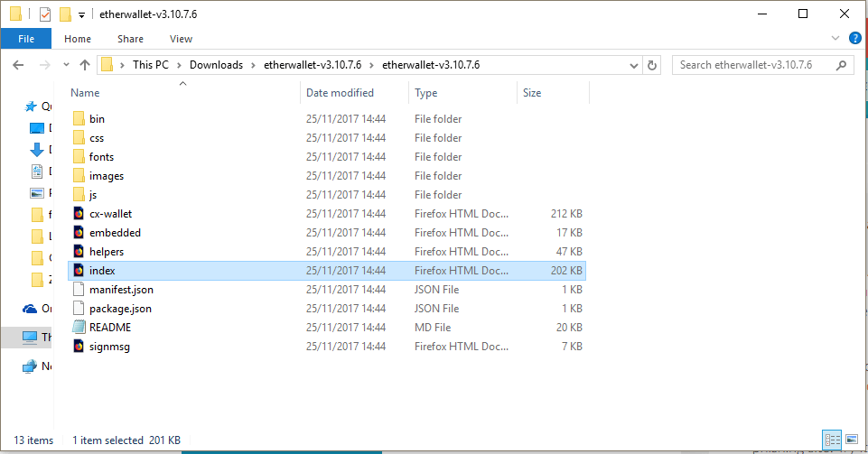
Task: Select the fonts folder name
Action: (x=101, y=157)
